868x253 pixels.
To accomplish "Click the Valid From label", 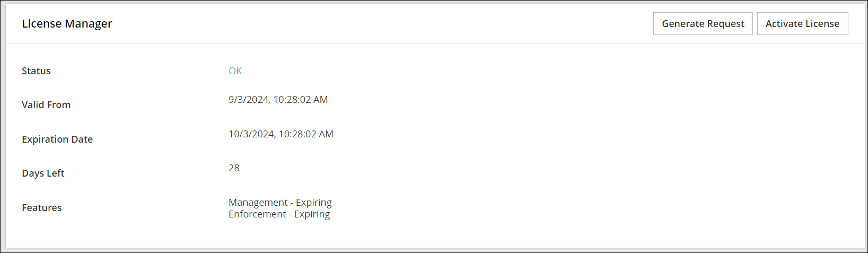I will point(46,105).
